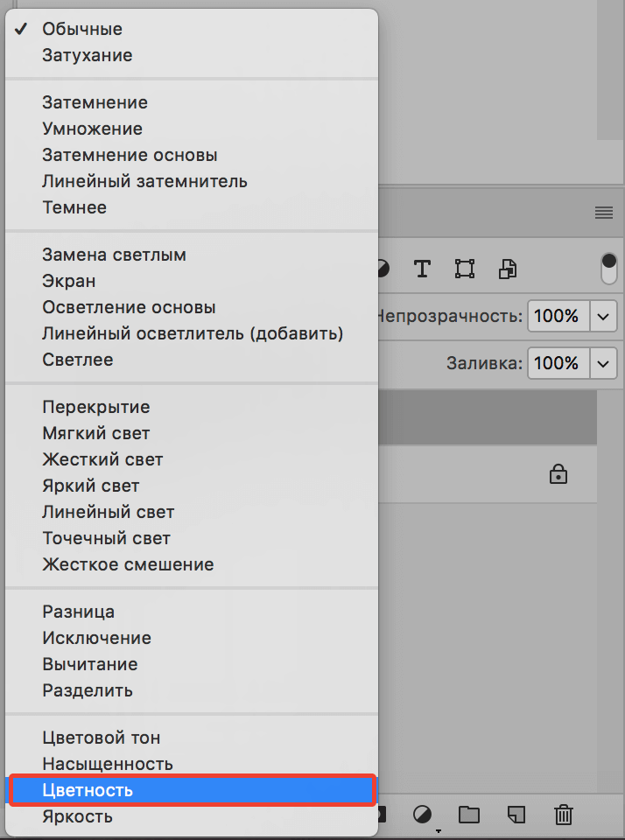
Task: Select the Экран blend mode
Action: point(69,281)
